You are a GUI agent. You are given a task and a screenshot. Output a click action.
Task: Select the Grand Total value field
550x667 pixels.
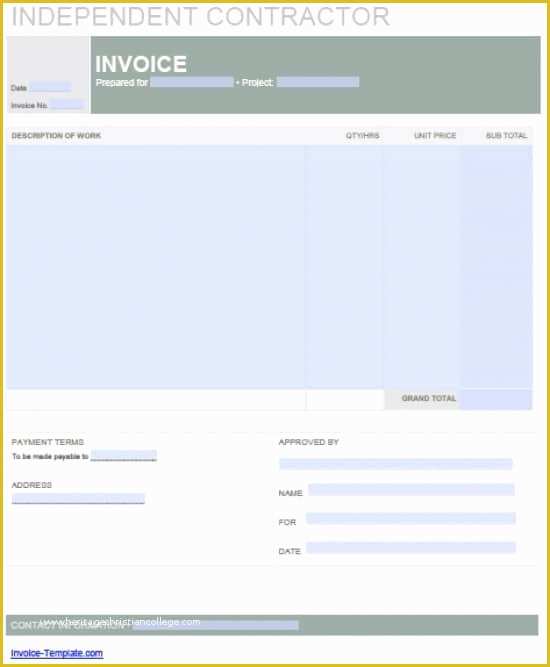(x=496, y=399)
